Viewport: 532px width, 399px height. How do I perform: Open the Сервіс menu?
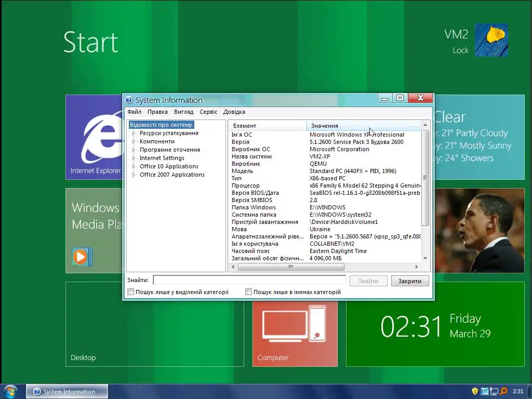(x=208, y=112)
